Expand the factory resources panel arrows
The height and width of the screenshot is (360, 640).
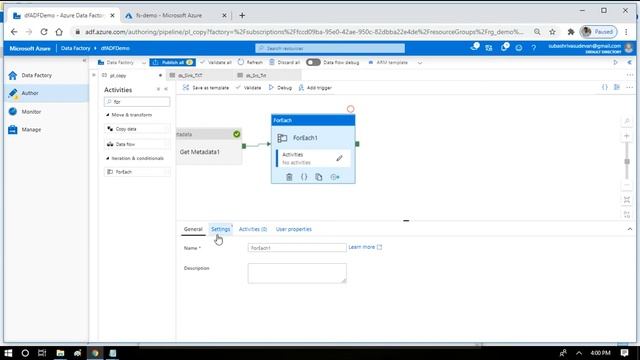tap(93, 75)
